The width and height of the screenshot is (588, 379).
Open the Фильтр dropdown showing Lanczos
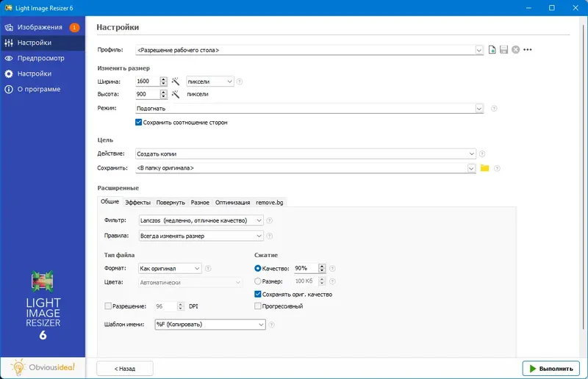pos(201,220)
